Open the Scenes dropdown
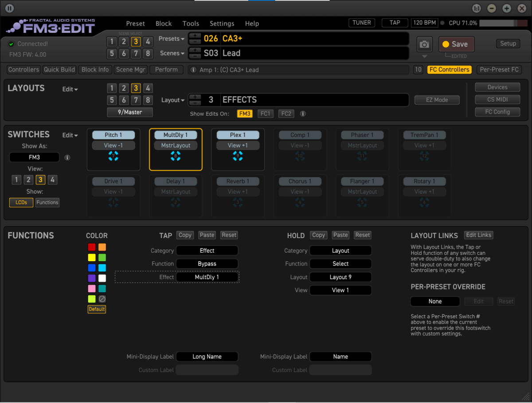Screen dimensions: 532x403 (172, 53)
